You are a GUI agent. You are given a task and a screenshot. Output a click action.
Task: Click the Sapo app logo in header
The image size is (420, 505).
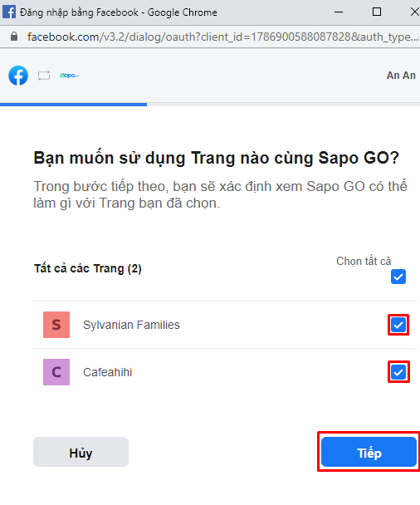(69, 76)
